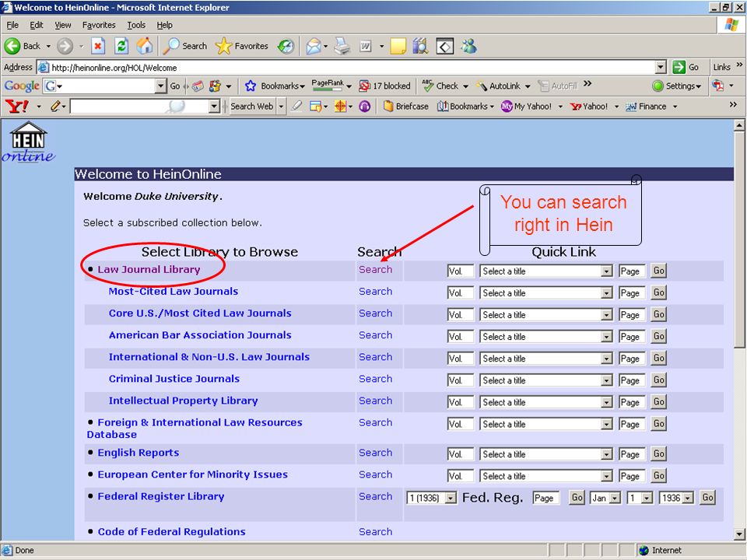Click Vol. field in Law Journal Library row
The image size is (747, 560).
[460, 271]
